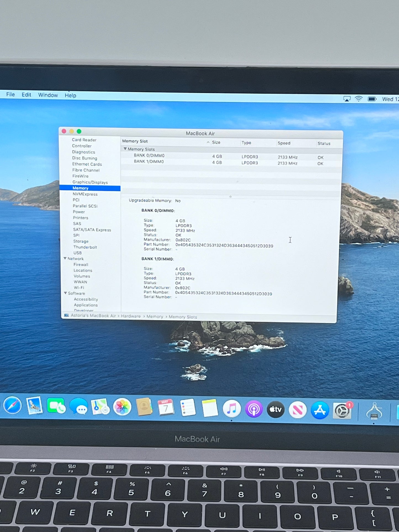Select Applications under Software
The height and width of the screenshot is (532, 399).
coord(86,305)
